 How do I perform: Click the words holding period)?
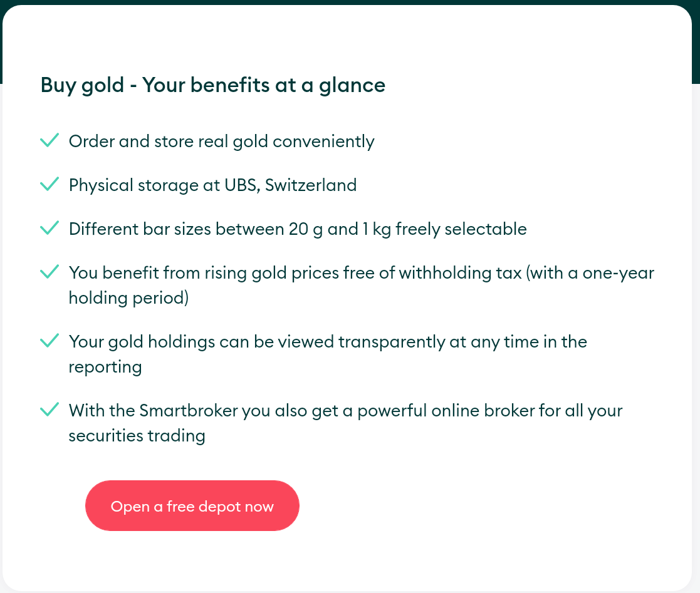(128, 297)
